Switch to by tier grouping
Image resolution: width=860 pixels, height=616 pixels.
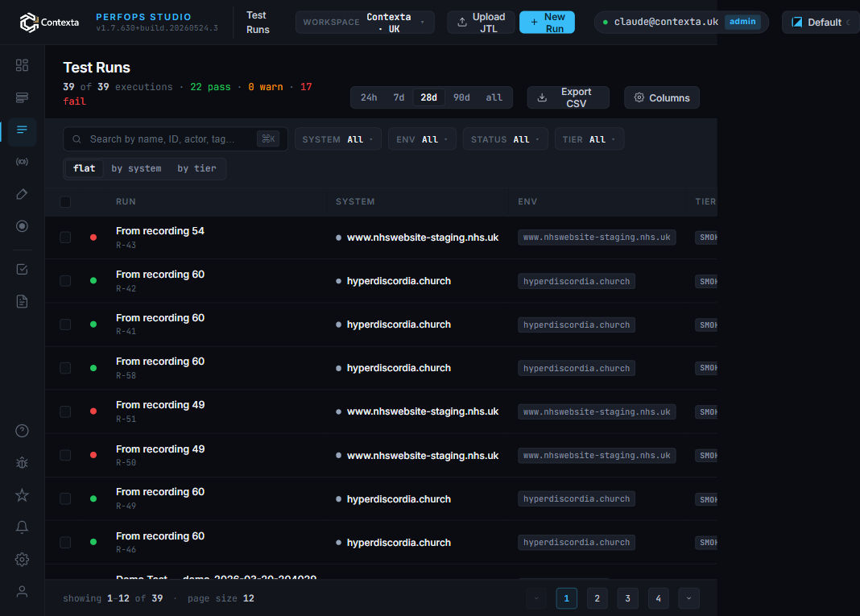197,168
